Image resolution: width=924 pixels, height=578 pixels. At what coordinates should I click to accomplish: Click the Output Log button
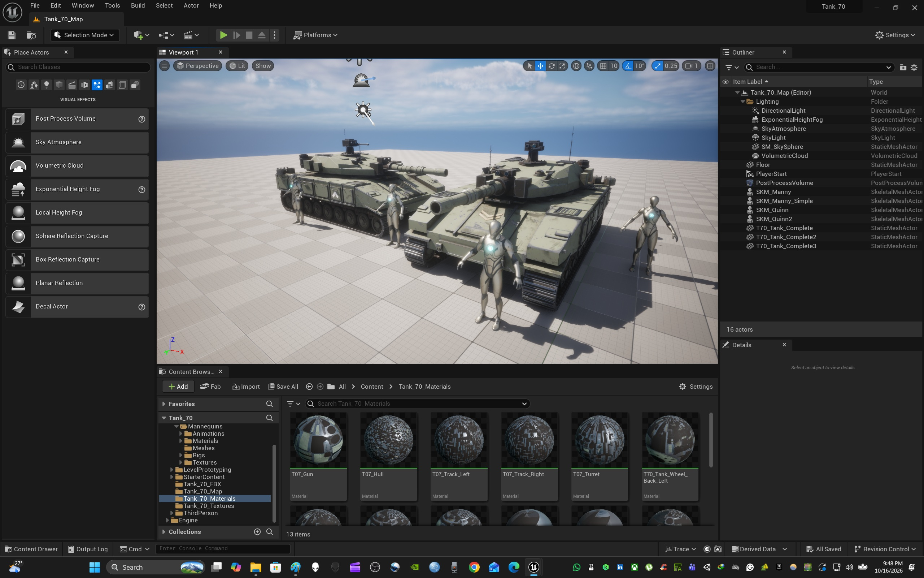click(88, 549)
